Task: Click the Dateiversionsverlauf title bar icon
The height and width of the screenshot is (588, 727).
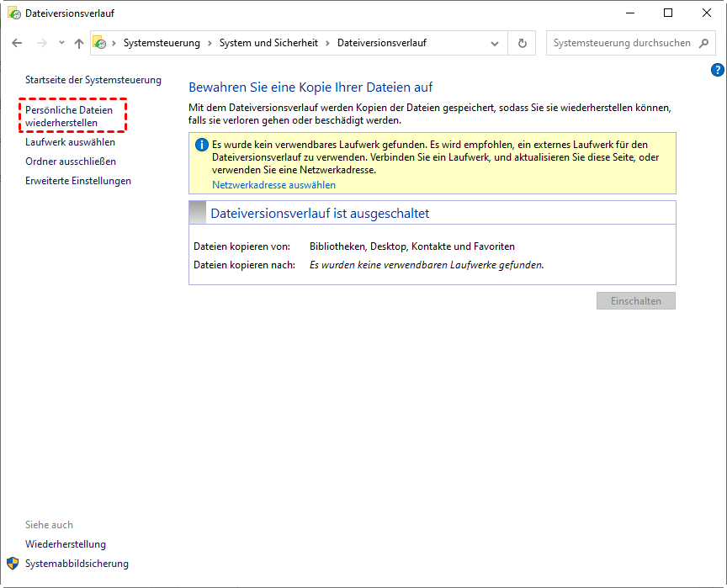Action: click(x=14, y=13)
